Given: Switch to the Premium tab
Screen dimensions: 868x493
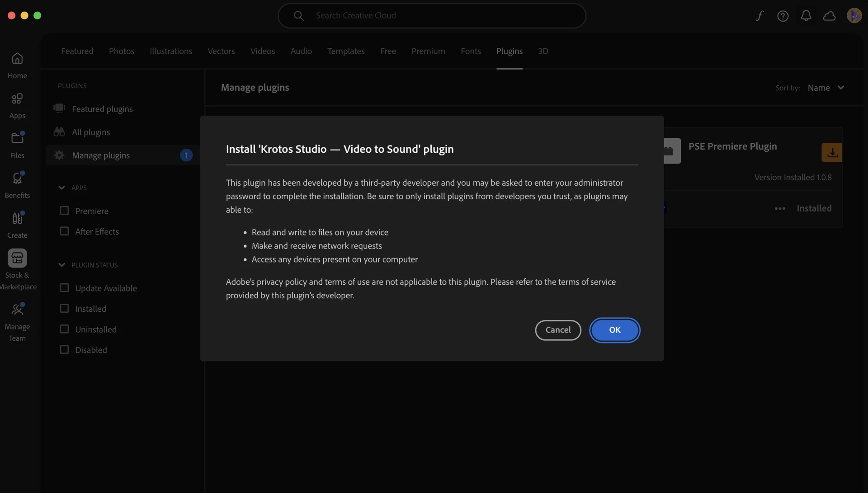Looking at the screenshot, I should (x=428, y=51).
